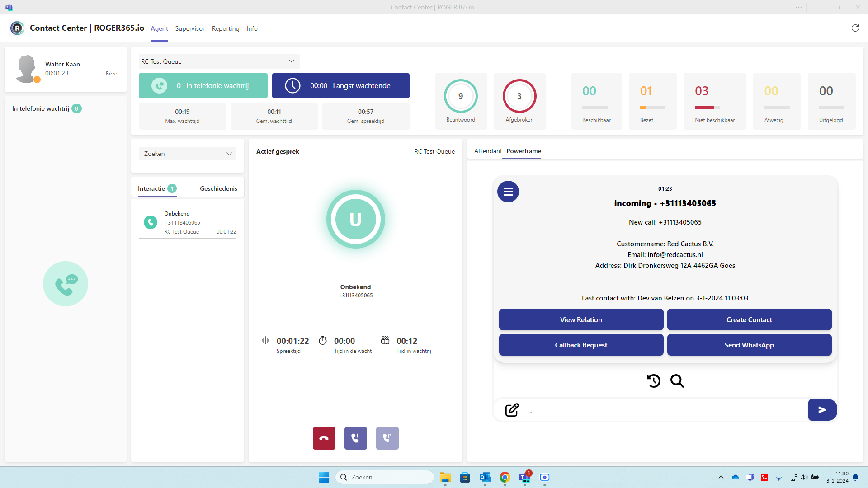
Task: Switch to the Supervisor tab
Action: (x=190, y=28)
